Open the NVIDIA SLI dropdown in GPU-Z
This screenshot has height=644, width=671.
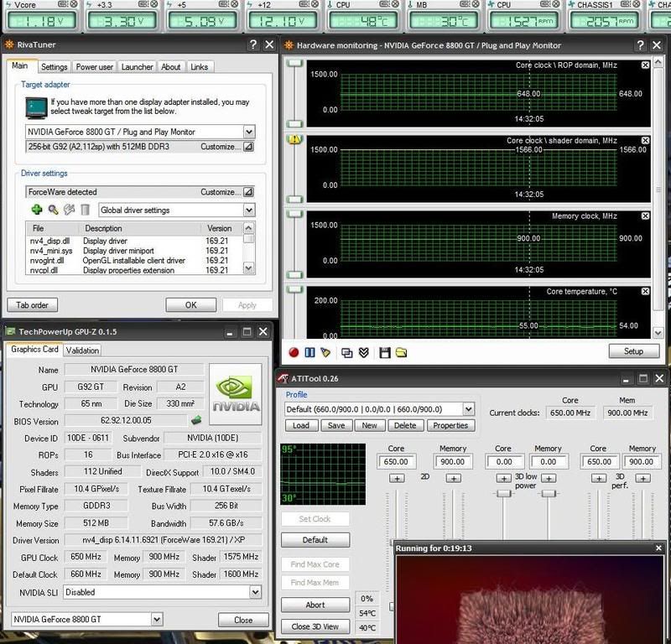tap(256, 592)
